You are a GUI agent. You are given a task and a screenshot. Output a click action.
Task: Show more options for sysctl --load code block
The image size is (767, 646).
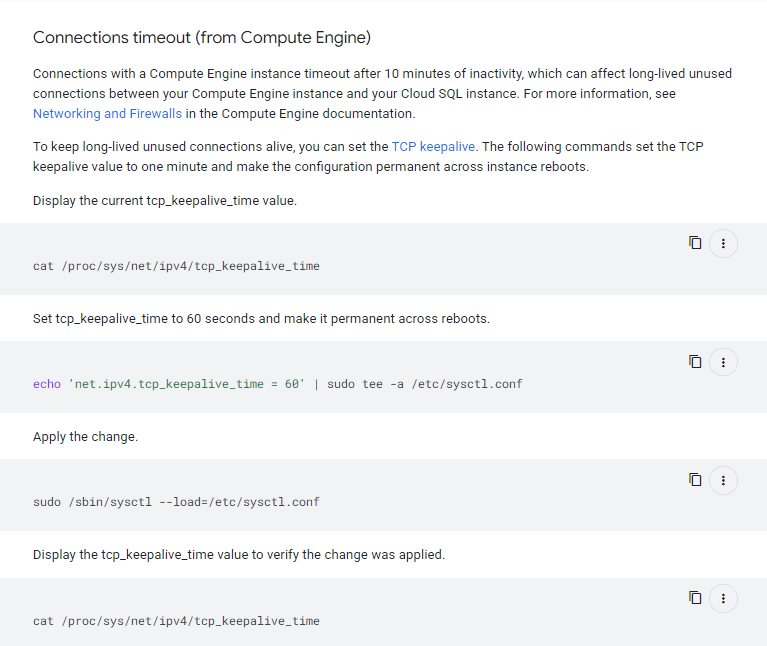723,480
